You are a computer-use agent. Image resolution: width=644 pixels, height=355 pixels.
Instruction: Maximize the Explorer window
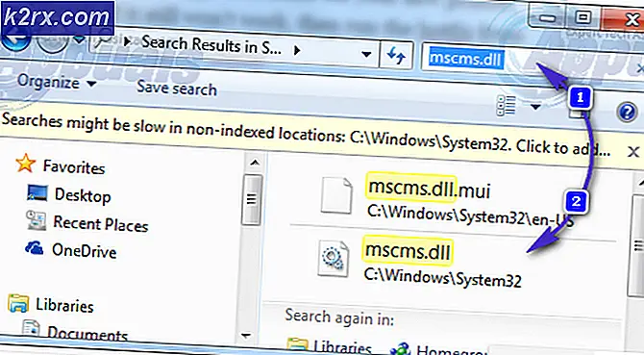coord(582,17)
